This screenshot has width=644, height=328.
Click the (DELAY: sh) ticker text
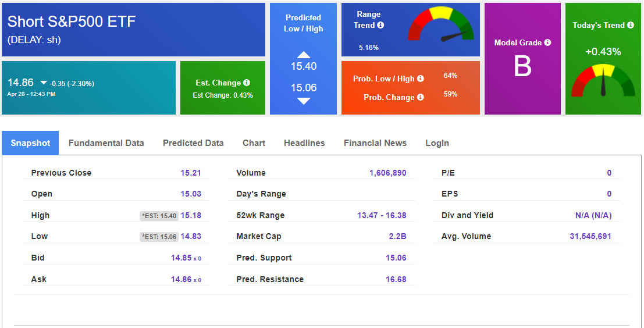pyautogui.click(x=34, y=40)
